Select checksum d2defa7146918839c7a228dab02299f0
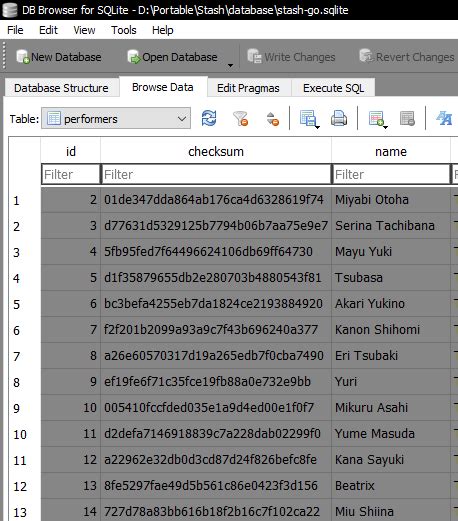458x521 pixels. coord(216,434)
